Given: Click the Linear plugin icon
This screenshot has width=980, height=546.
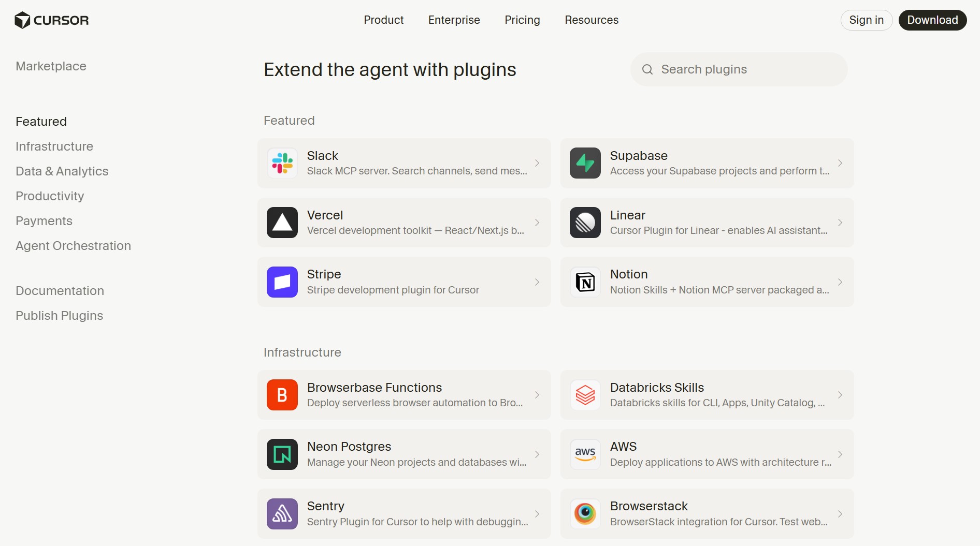Looking at the screenshot, I should tap(585, 223).
